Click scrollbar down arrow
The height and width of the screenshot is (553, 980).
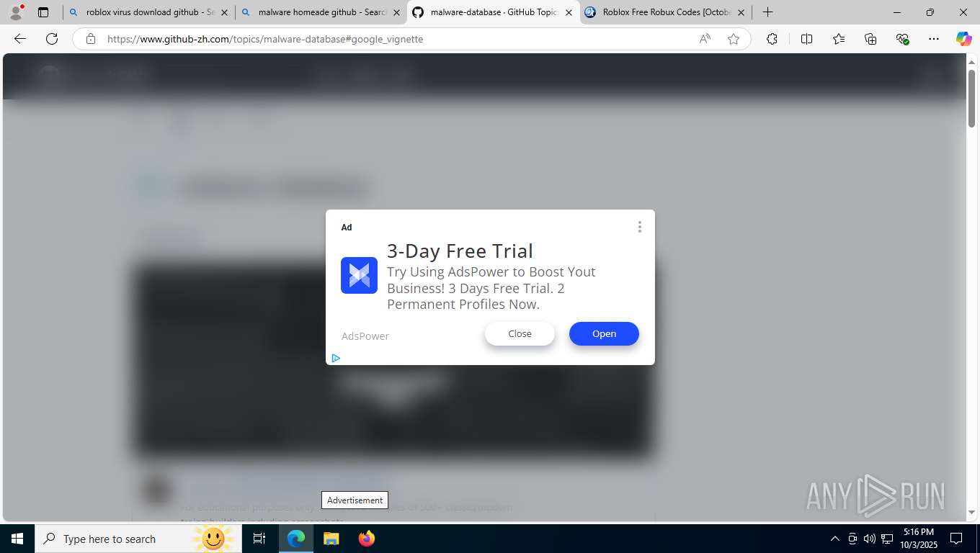tap(971, 513)
